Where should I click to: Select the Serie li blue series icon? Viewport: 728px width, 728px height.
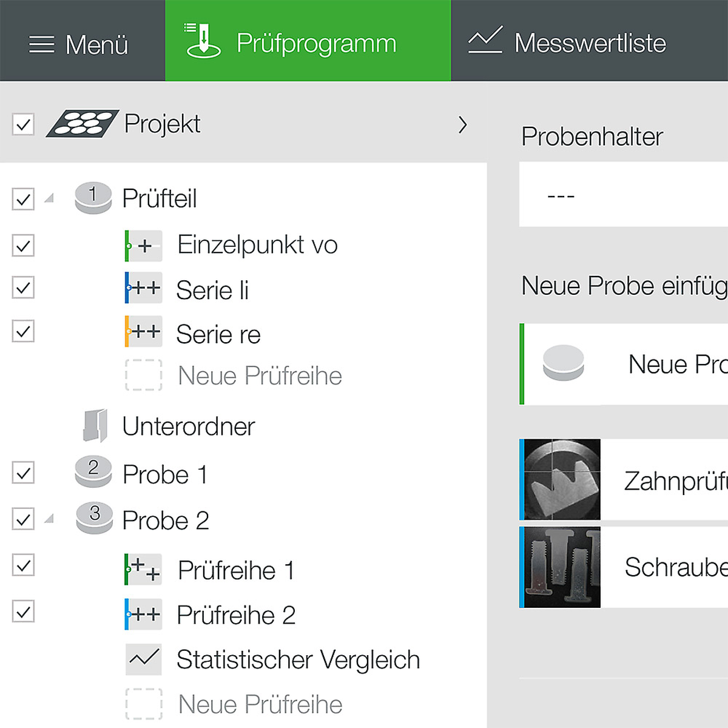click(143, 288)
